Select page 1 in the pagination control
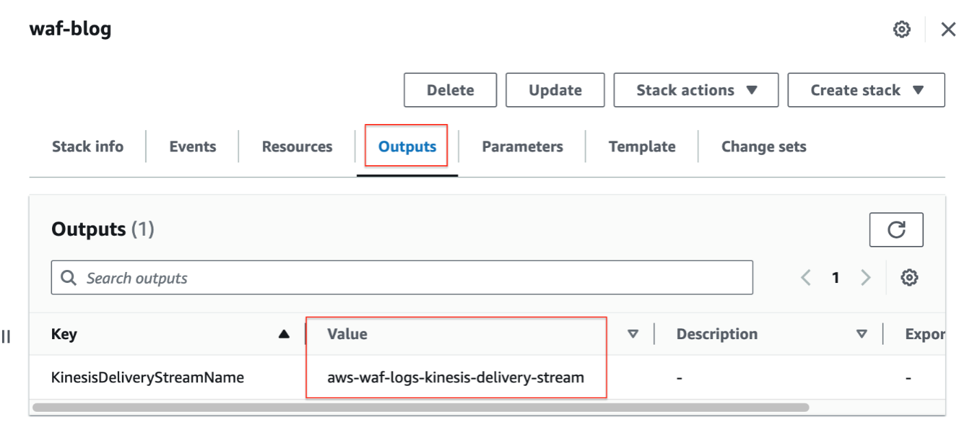The image size is (980, 433). coord(835,277)
